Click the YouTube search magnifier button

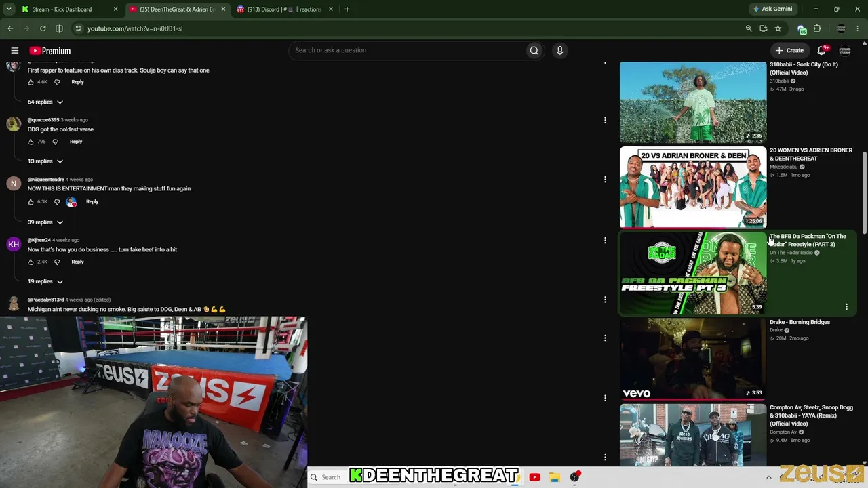(534, 50)
